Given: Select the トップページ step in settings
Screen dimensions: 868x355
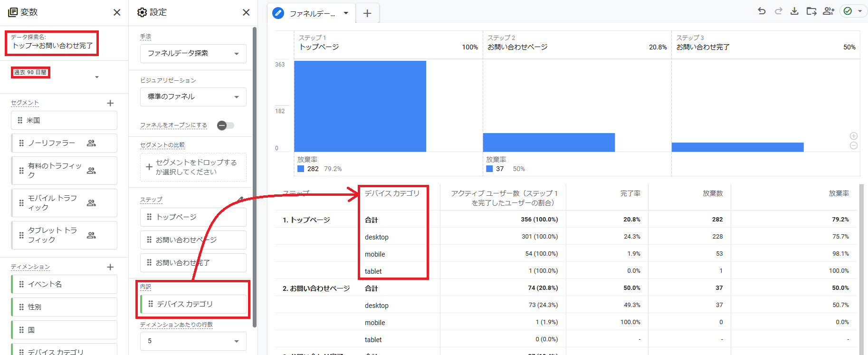Looking at the screenshot, I should click(193, 217).
